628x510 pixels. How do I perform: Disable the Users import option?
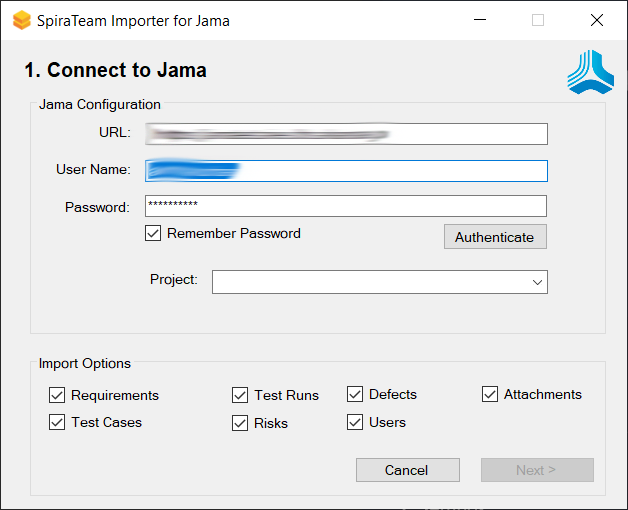355,422
